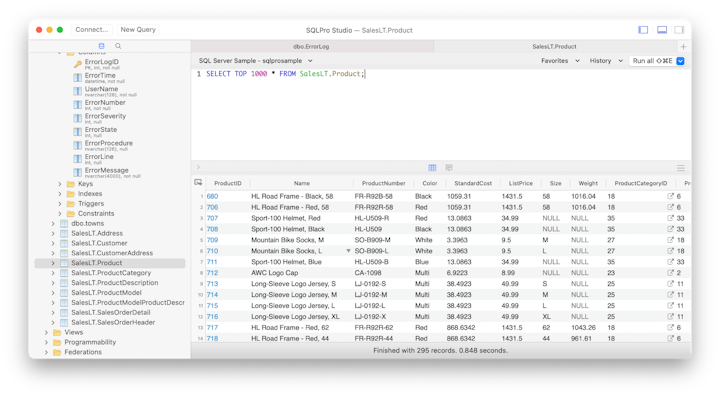This screenshot has height=397, width=720.
Task: Toggle the right sidebar panel icon
Action: tap(679, 30)
